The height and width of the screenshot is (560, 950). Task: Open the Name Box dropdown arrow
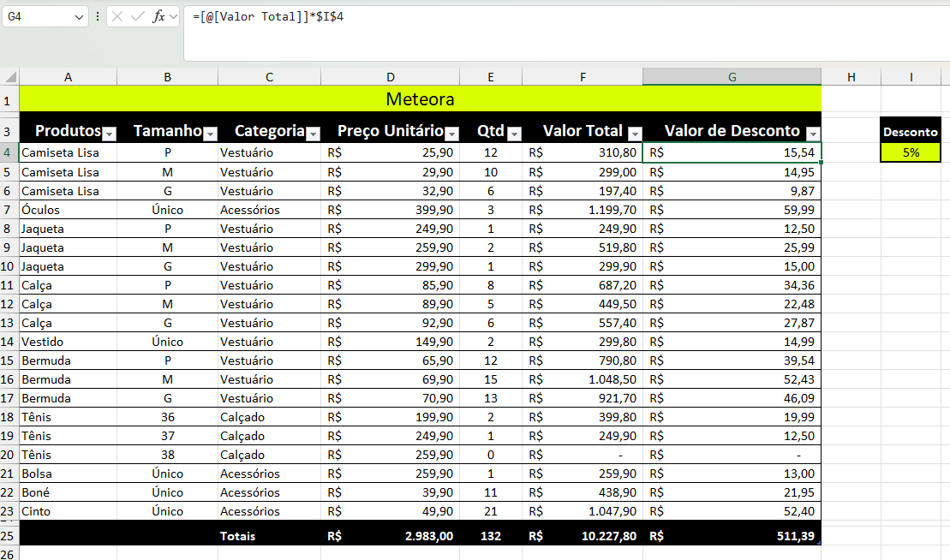point(79,17)
